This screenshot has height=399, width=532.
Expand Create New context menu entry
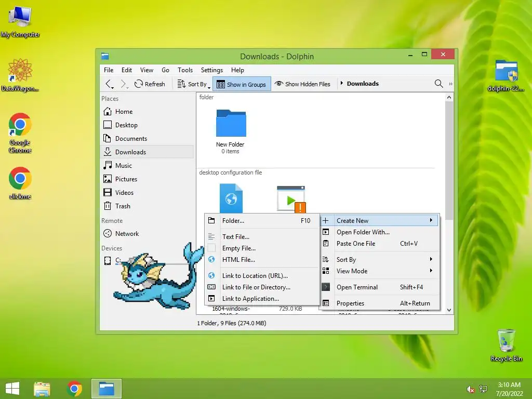pyautogui.click(x=379, y=220)
